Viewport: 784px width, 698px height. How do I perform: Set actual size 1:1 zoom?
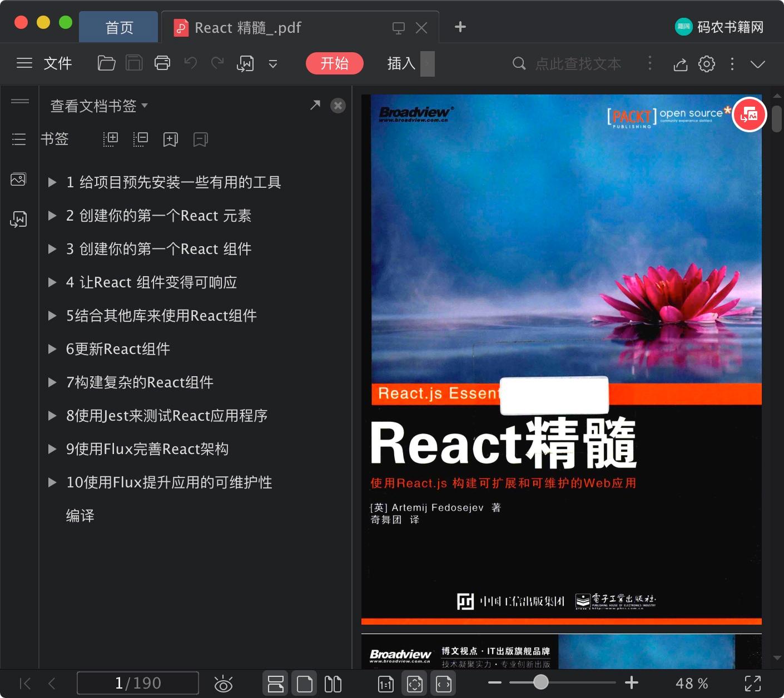pos(385,684)
